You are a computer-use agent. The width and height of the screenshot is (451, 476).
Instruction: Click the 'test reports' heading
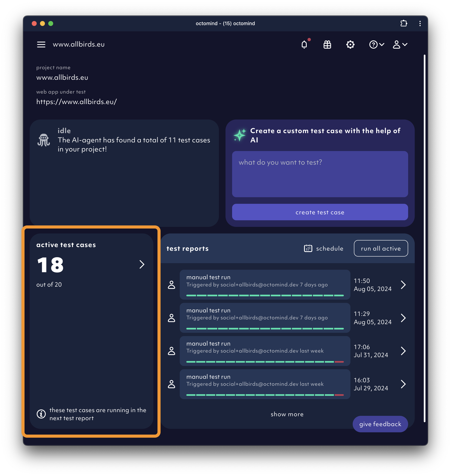pyautogui.click(x=188, y=249)
